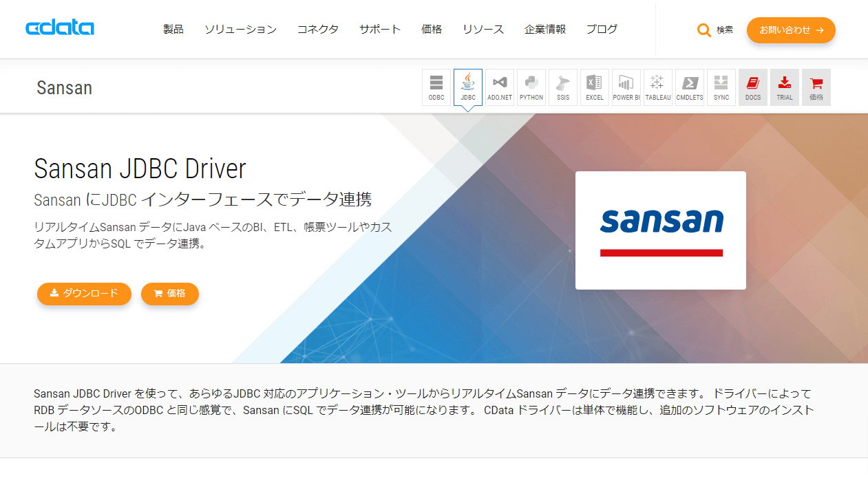
Task: Select the JDBC driver icon
Action: [x=468, y=87]
